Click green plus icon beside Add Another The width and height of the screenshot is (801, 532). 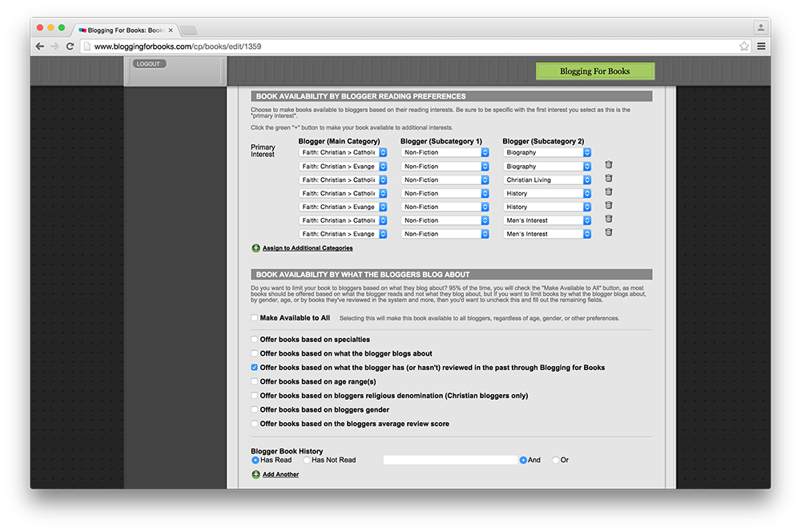256,474
